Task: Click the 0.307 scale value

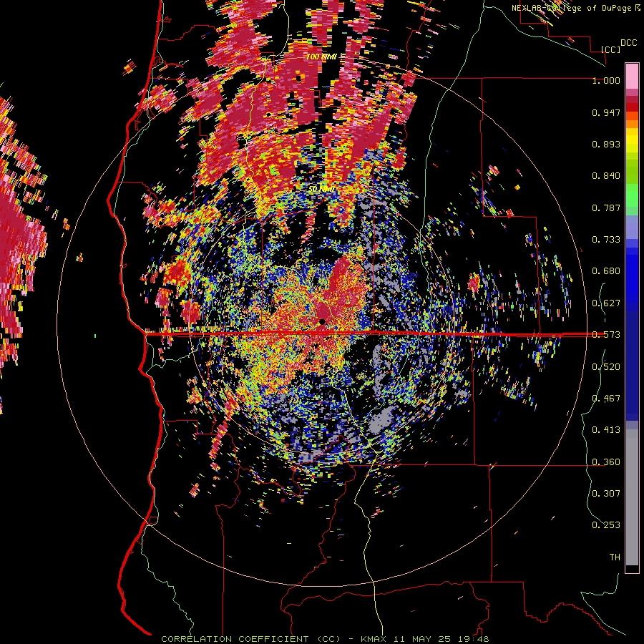Action: (606, 494)
